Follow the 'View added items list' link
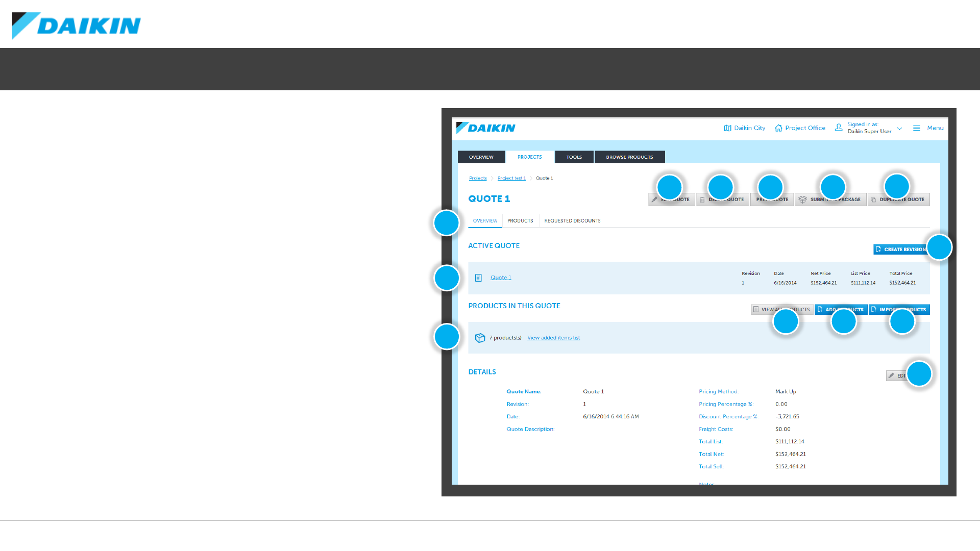The image size is (980, 551). pyautogui.click(x=553, y=338)
